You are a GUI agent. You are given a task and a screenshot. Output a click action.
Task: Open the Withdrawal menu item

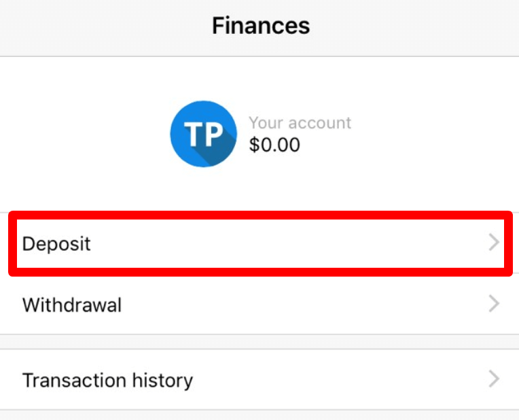tap(259, 304)
